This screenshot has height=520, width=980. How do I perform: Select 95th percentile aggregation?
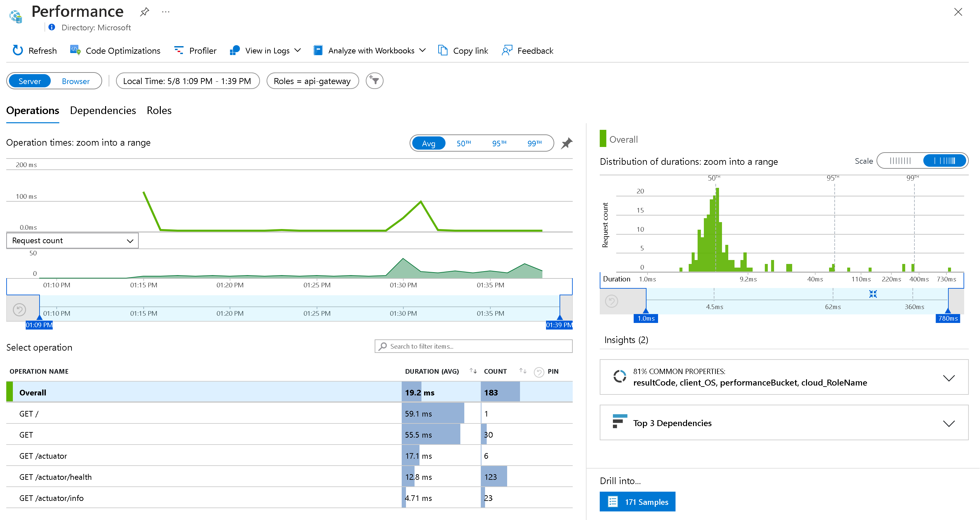(x=499, y=143)
